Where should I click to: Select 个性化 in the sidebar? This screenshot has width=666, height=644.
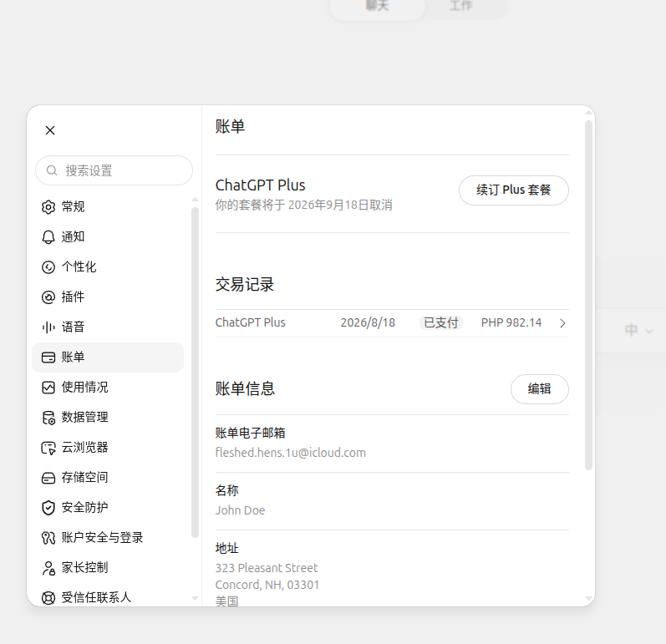(108, 267)
